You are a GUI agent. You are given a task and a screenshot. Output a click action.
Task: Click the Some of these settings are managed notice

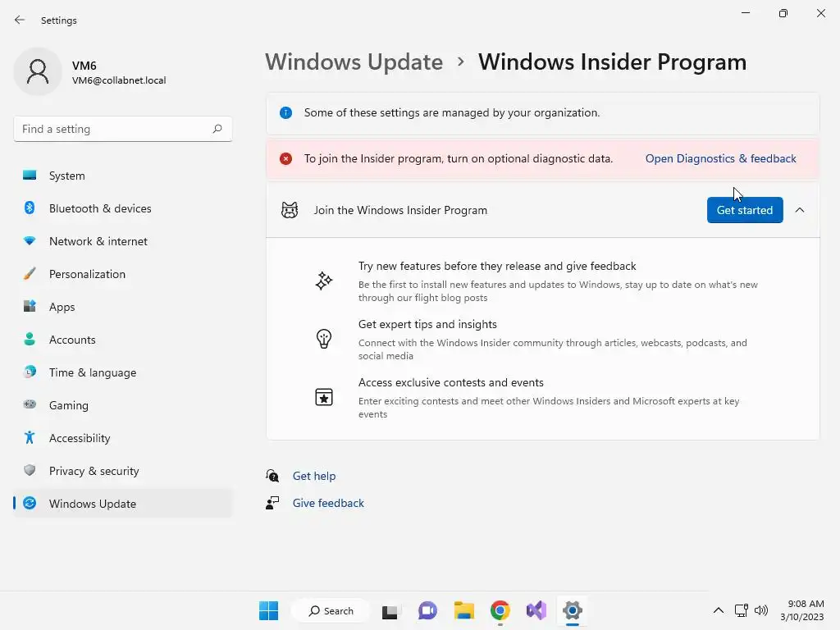click(543, 112)
